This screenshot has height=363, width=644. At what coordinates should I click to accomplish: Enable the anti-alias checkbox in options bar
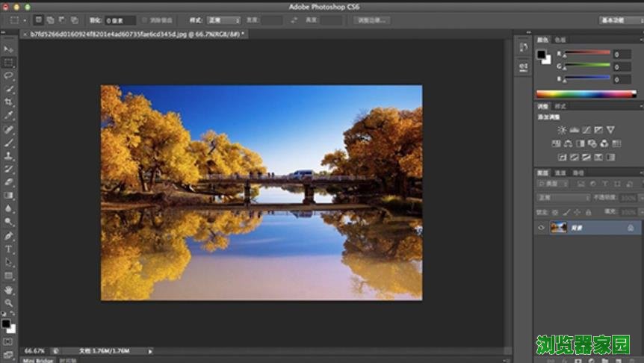point(144,20)
